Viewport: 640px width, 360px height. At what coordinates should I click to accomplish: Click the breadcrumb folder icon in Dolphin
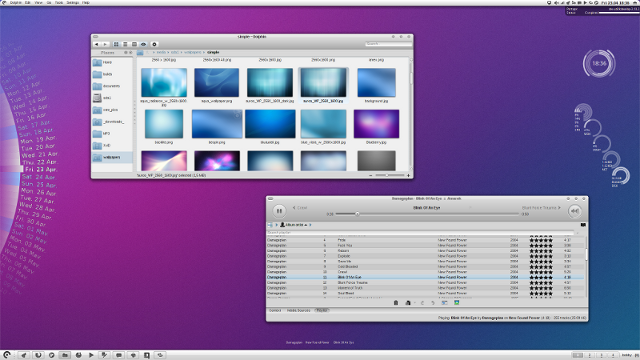140,53
